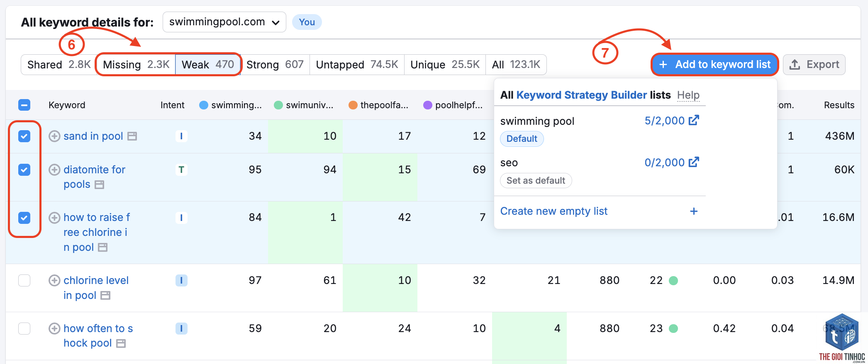Click the 0/2,000 count for seo list
Screen dimensions: 868x364
click(x=664, y=163)
